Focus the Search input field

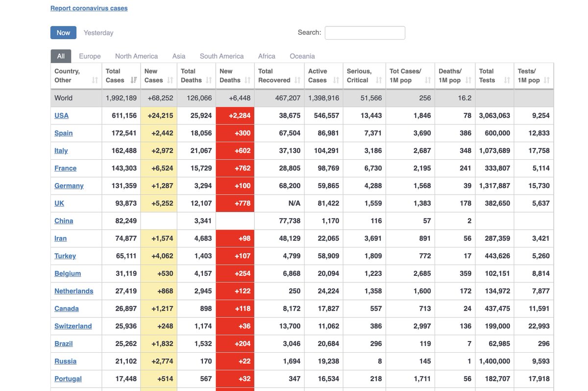point(365,33)
